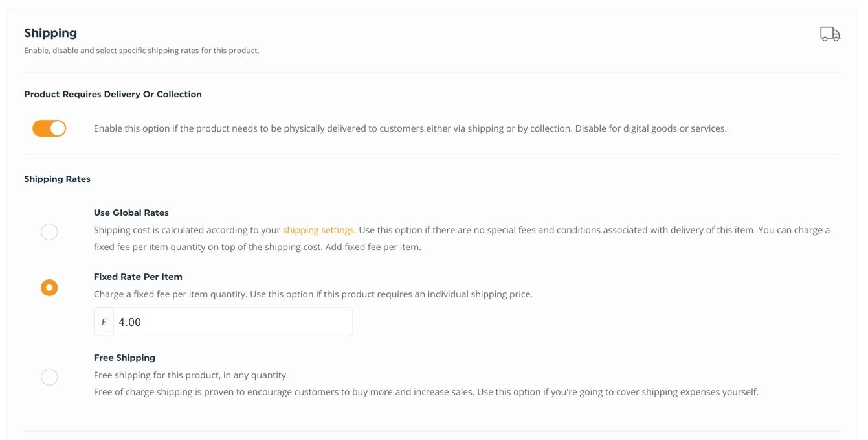Click the Product Requires Delivery Or Collection heading
The height and width of the screenshot is (440, 868).
coord(113,94)
